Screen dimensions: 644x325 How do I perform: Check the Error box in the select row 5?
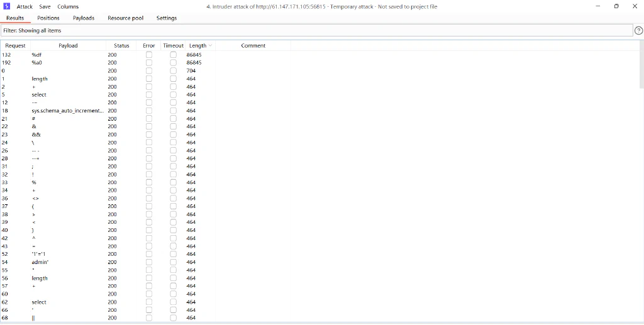tap(148, 95)
